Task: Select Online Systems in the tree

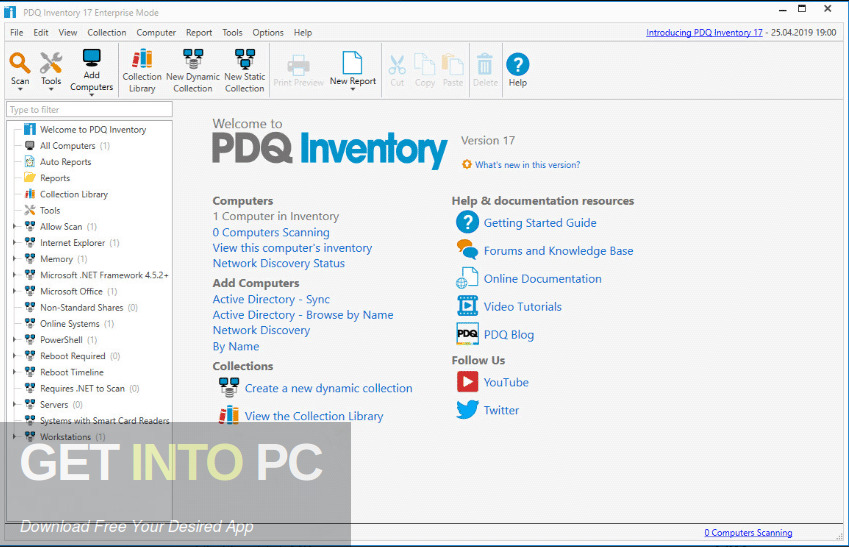Action: (x=69, y=324)
